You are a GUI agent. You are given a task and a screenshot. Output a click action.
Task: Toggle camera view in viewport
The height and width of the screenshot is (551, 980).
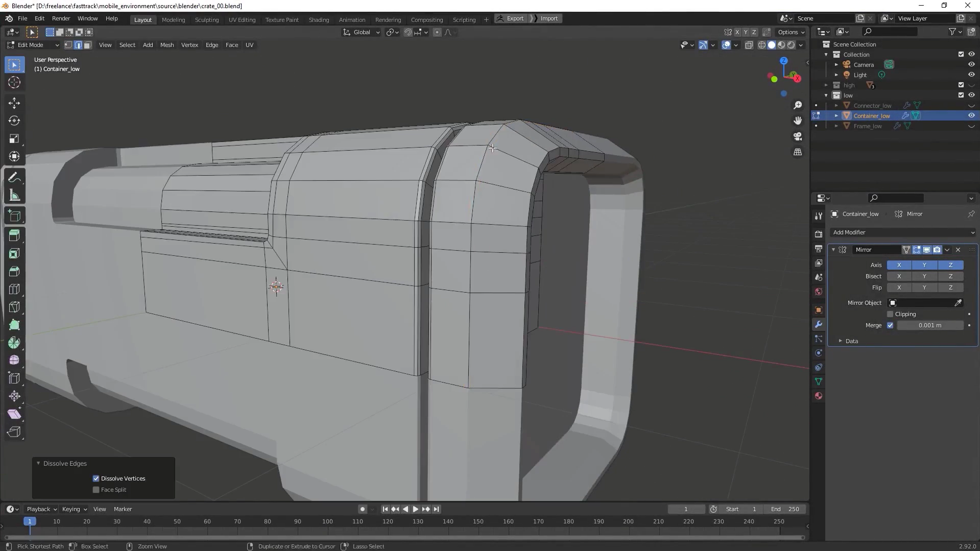pos(798,136)
